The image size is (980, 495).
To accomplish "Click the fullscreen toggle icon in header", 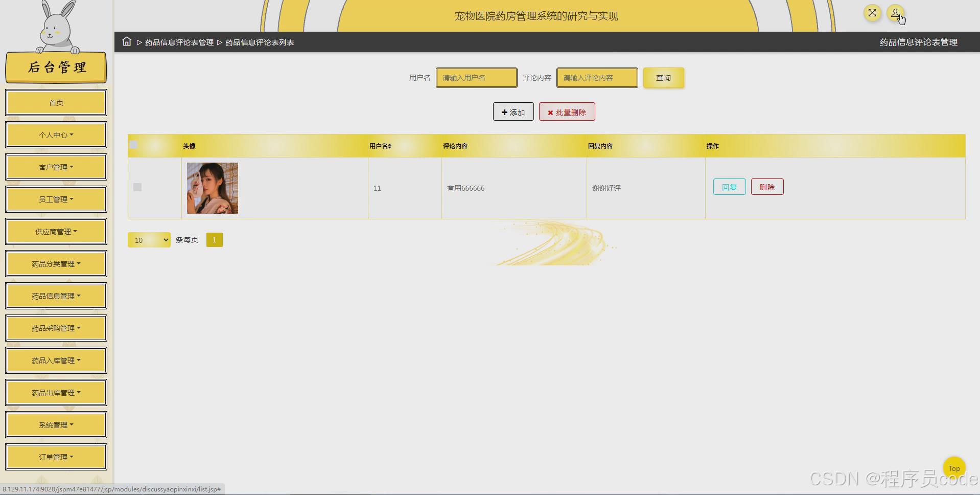I will coord(872,13).
